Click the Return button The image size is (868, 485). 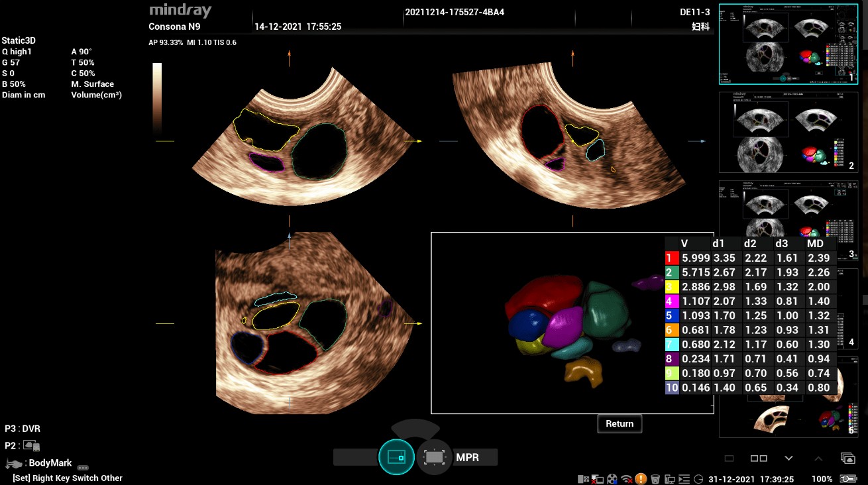tap(620, 423)
